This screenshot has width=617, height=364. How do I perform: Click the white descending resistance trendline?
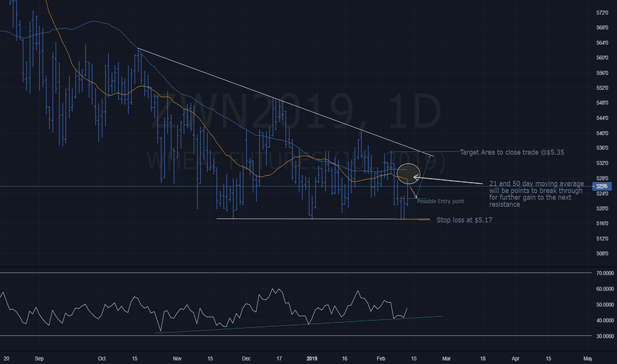point(285,102)
